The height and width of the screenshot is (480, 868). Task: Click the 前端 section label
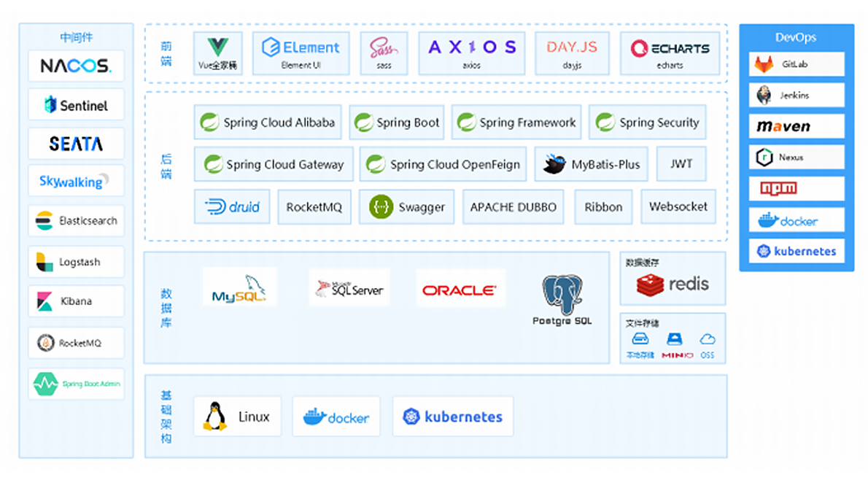(x=166, y=54)
